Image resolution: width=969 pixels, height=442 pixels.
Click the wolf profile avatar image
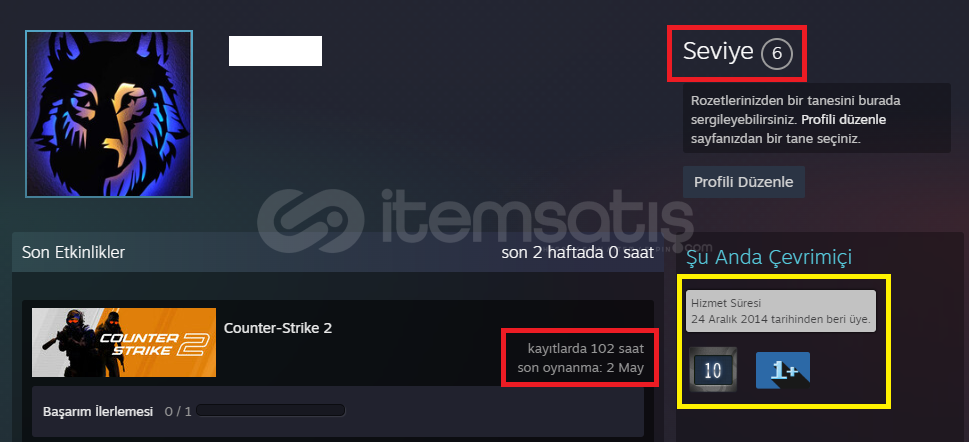109,114
